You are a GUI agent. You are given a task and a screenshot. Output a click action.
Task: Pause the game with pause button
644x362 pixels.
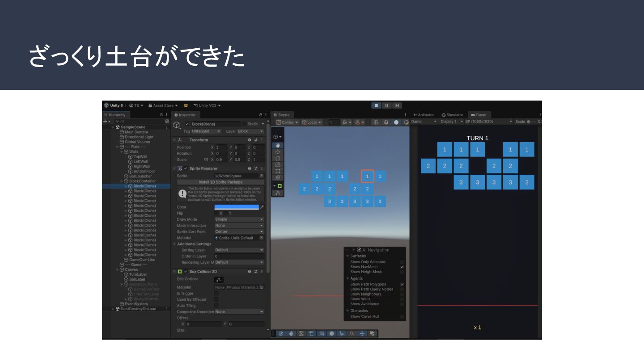point(387,105)
